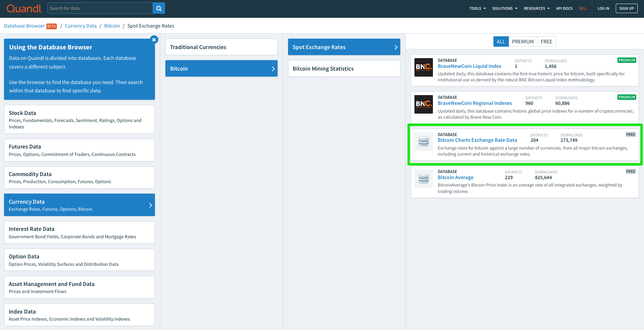Select the Traditional Currencies subcategory
Image resolution: width=644 pixels, height=330 pixels.
click(222, 47)
